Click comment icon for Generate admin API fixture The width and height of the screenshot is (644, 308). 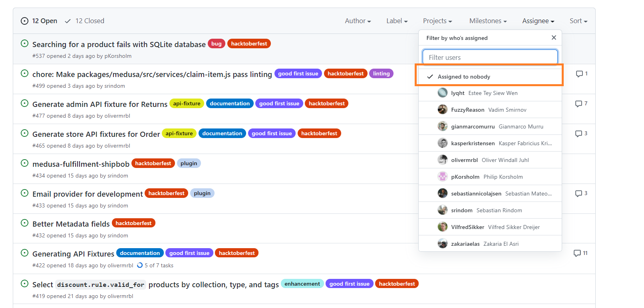[578, 104]
